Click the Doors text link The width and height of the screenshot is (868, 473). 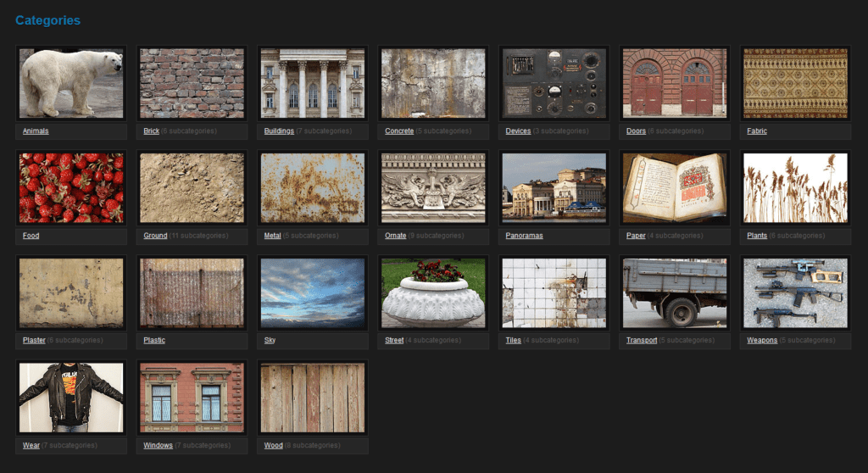click(x=636, y=131)
